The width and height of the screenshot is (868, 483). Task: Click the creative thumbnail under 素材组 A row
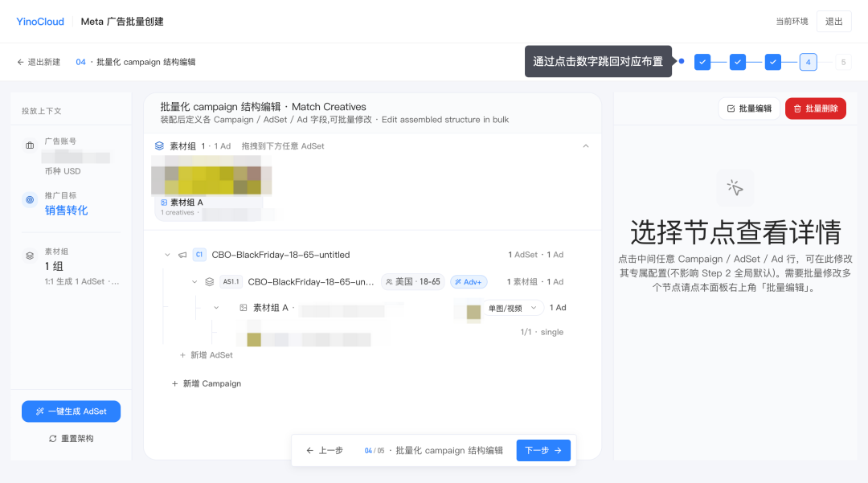coord(254,339)
